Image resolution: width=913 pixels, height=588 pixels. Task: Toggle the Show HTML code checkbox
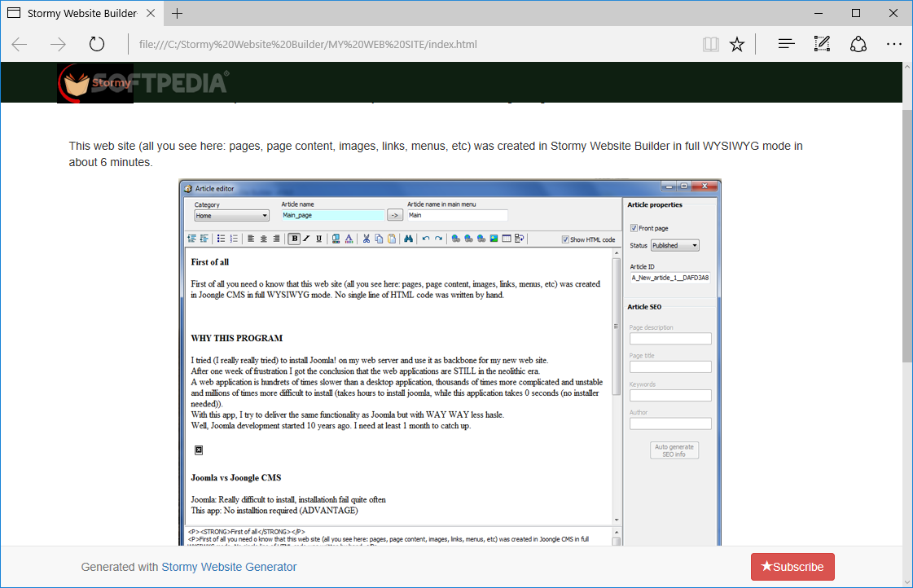[564, 239]
